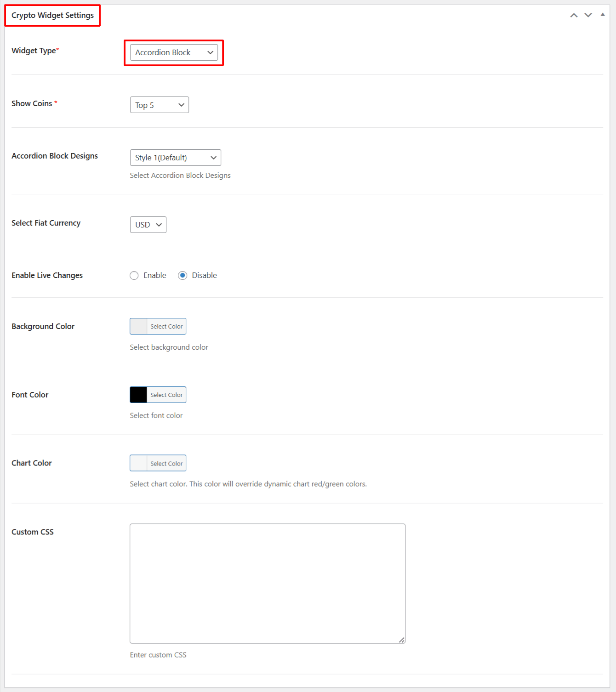The width and height of the screenshot is (616, 692).
Task: Open the Select Fiat Currency dropdown
Action: coord(148,225)
